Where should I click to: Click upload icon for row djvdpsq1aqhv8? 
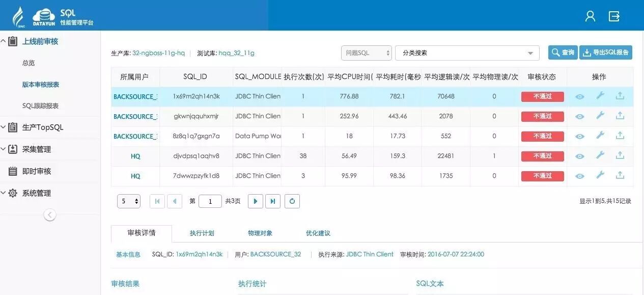tap(620, 155)
